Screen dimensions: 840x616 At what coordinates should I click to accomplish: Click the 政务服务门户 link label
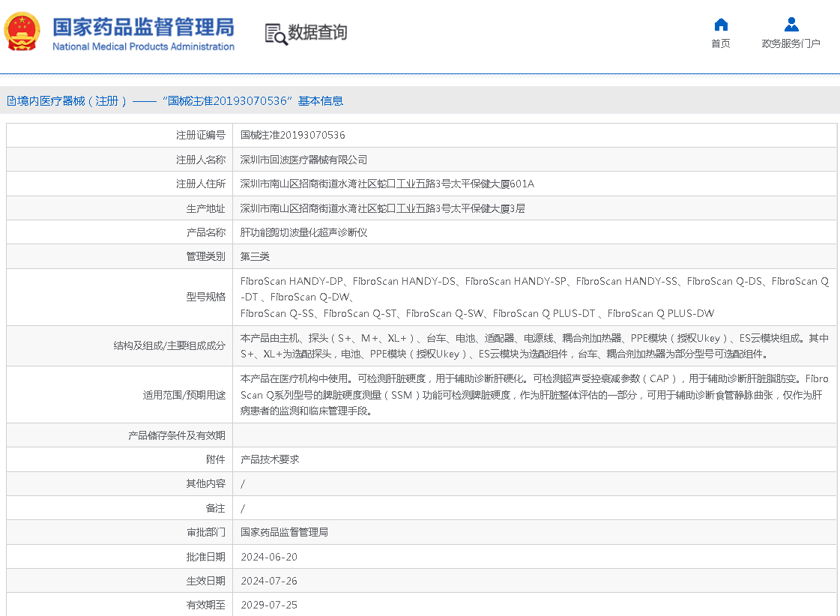coord(791,43)
